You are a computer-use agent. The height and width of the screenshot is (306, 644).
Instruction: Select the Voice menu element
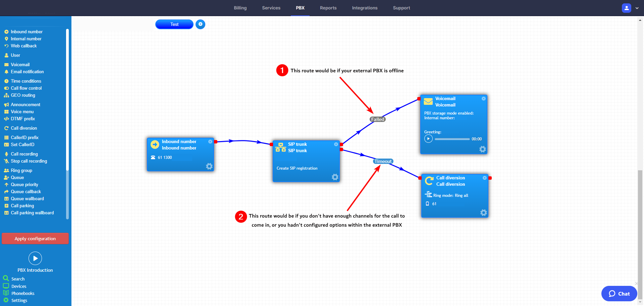tap(22, 112)
